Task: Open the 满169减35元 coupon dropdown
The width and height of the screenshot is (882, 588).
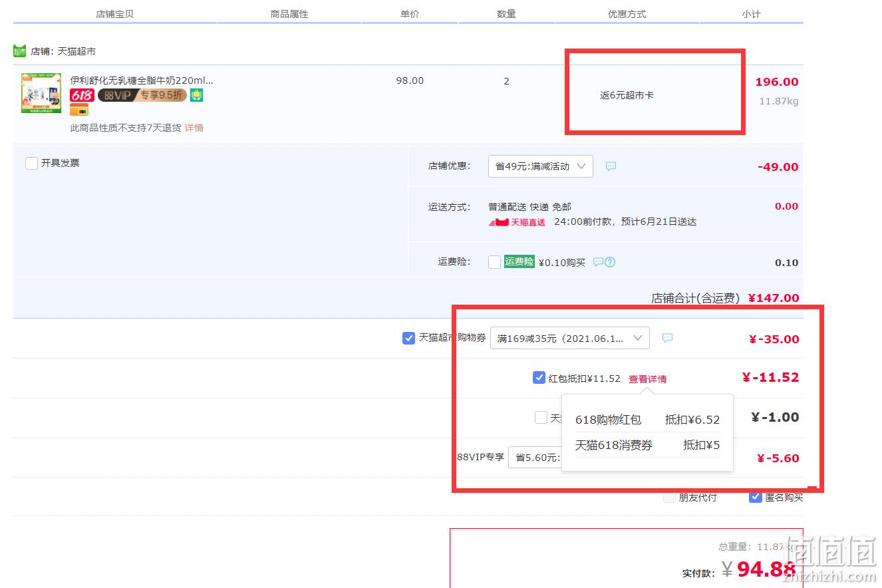Action: click(569, 338)
